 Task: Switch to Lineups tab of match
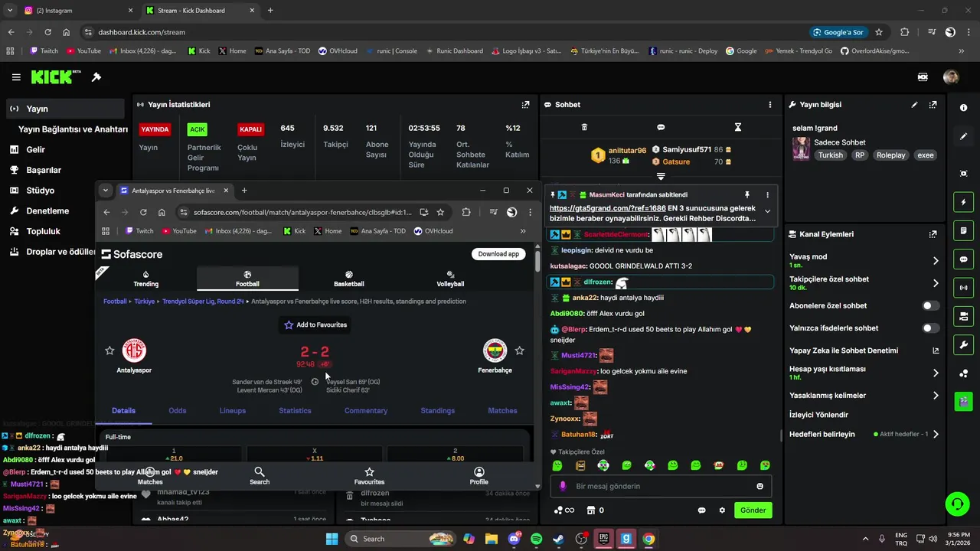233,411
